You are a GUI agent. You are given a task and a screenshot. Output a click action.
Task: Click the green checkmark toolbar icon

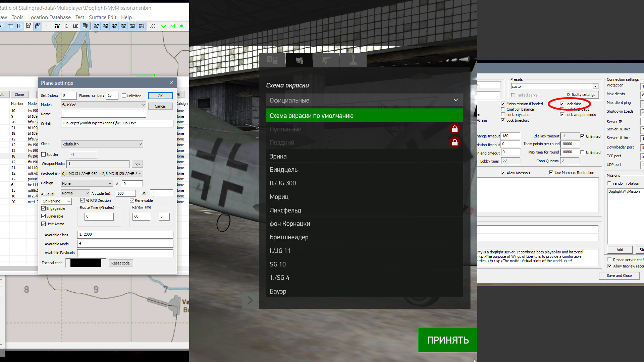pyautogui.click(x=163, y=26)
